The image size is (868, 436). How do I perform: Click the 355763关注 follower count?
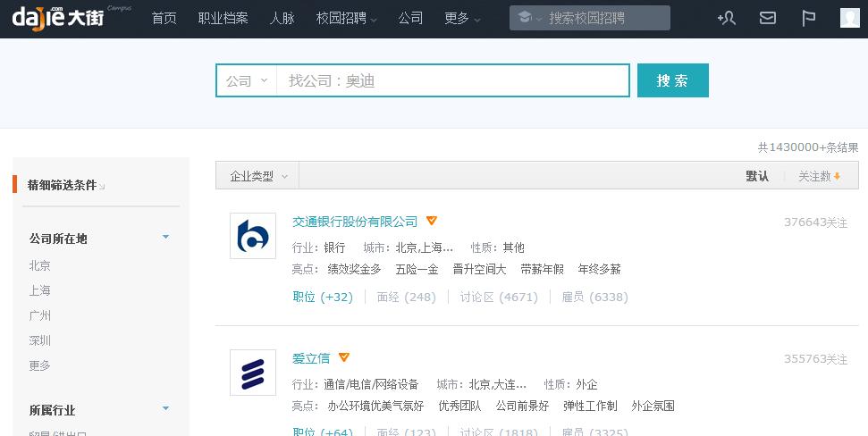tap(815, 359)
